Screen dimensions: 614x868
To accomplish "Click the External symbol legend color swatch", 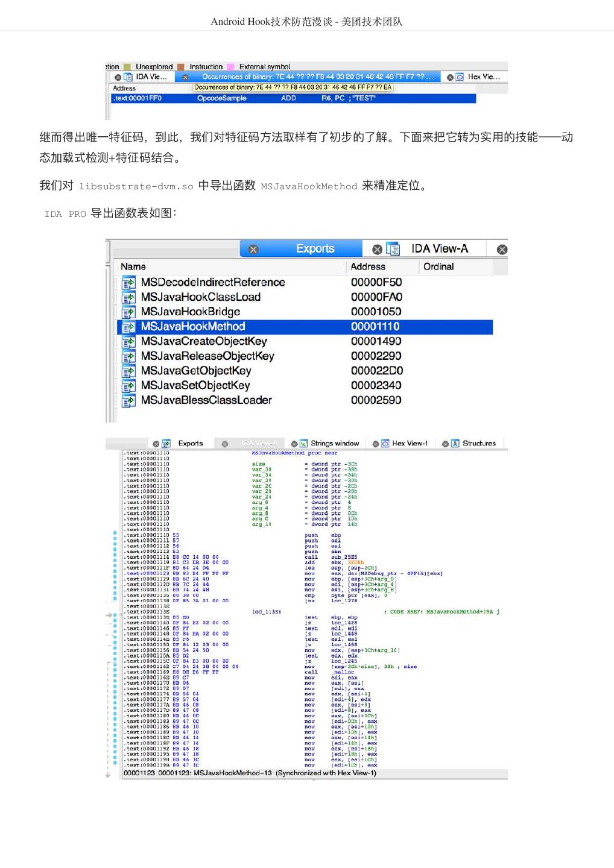I will pyautogui.click(x=230, y=67).
